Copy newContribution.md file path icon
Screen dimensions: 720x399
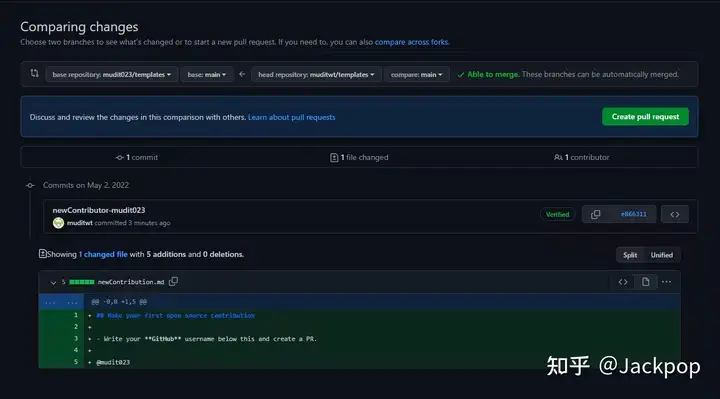173,281
